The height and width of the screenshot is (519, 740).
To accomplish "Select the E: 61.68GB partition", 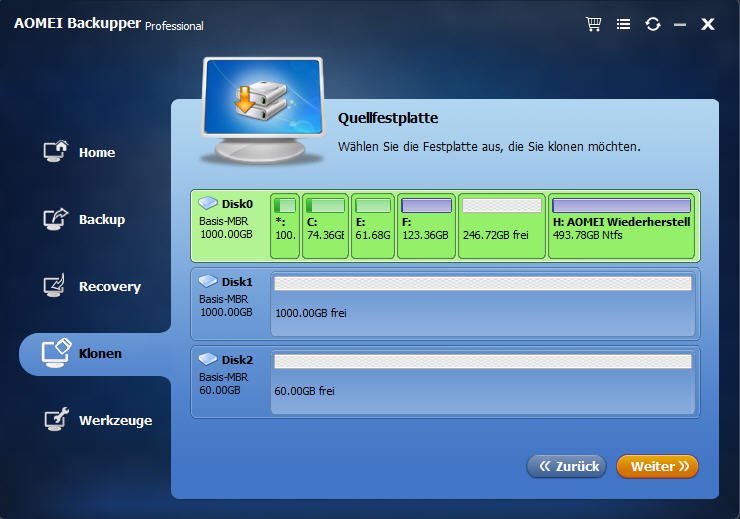I will pyautogui.click(x=373, y=226).
